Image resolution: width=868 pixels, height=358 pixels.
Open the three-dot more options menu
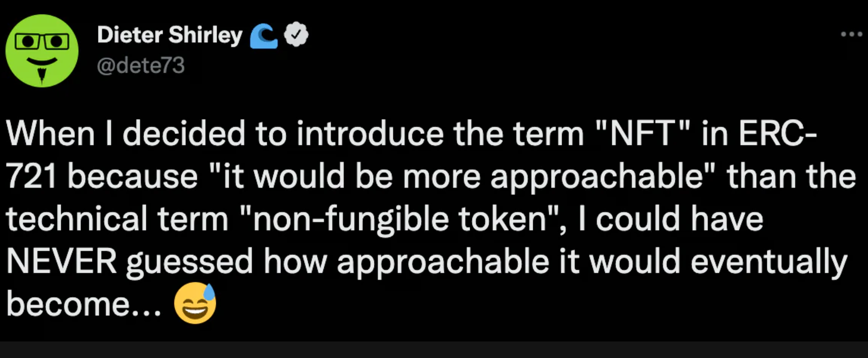(851, 34)
